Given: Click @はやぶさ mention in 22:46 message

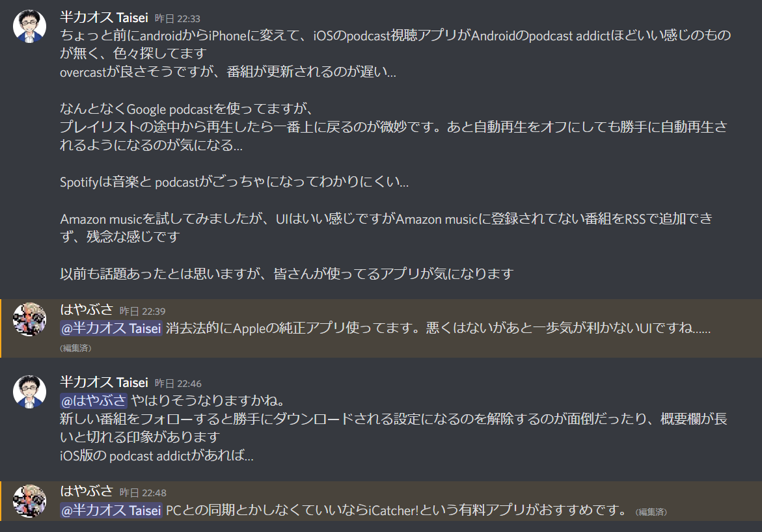Looking at the screenshot, I should 93,401.
